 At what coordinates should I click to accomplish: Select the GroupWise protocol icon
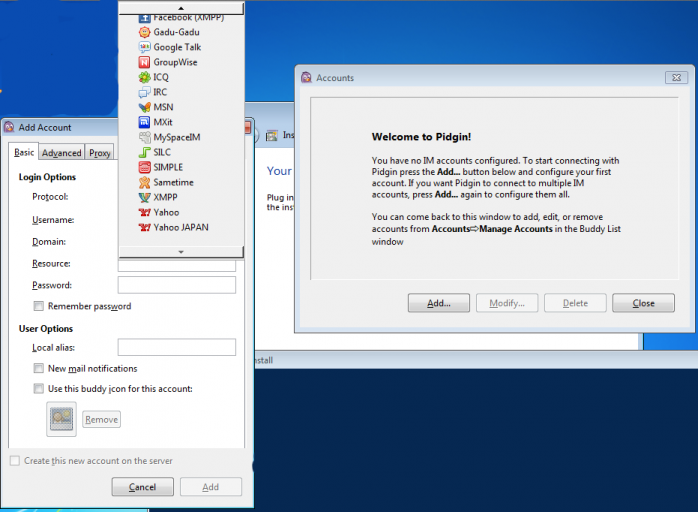tap(145, 62)
